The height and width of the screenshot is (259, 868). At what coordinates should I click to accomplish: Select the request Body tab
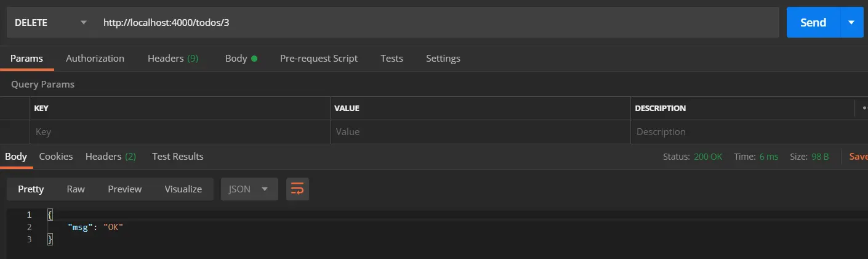[x=241, y=59]
